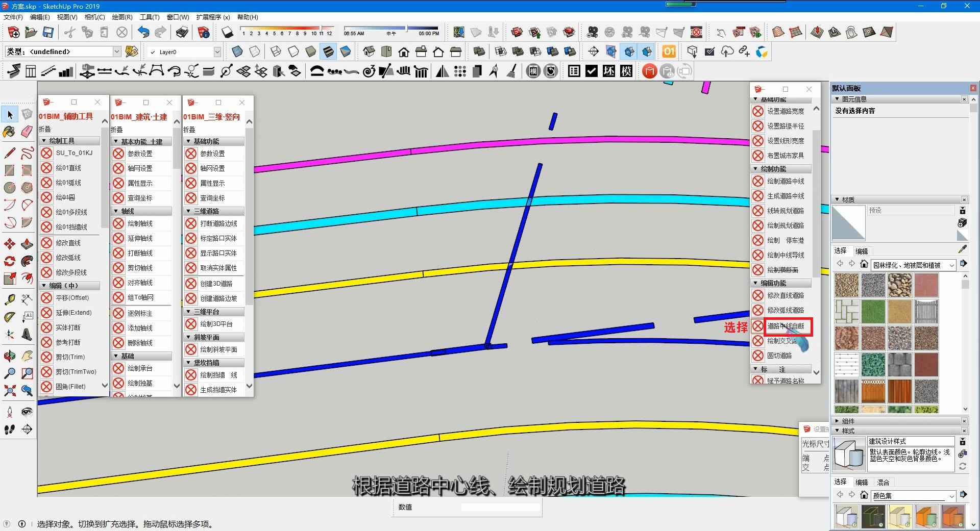Screen dimensions: 980x531
Task: Click the orange 01 plugin icon
Action: [x=669, y=52]
